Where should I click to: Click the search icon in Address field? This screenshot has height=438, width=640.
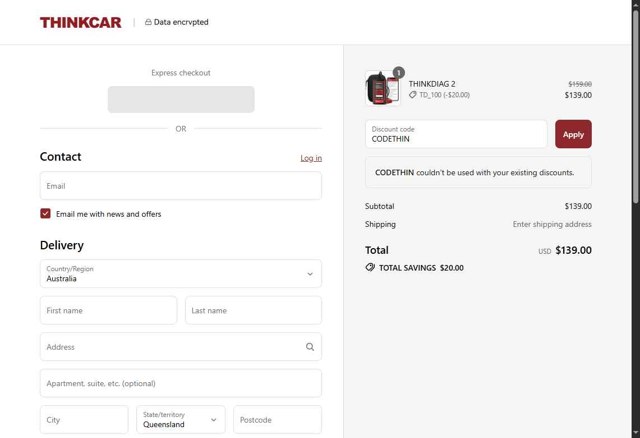310,347
